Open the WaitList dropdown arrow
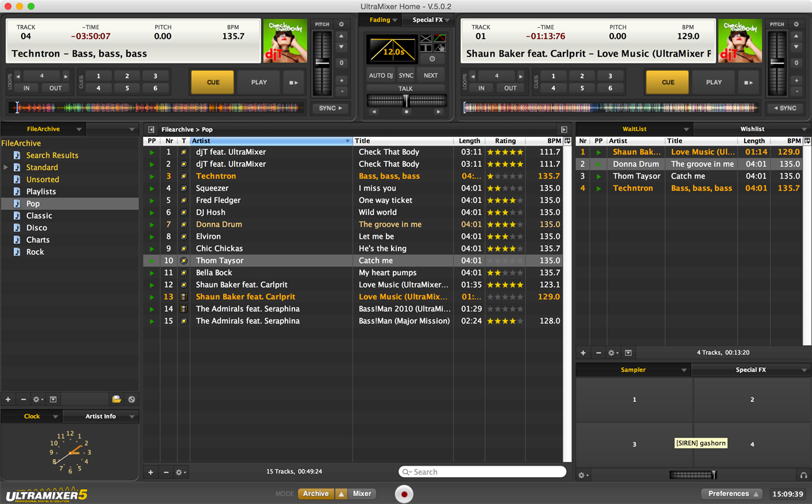Screen dimensions: 812x504 (686, 129)
